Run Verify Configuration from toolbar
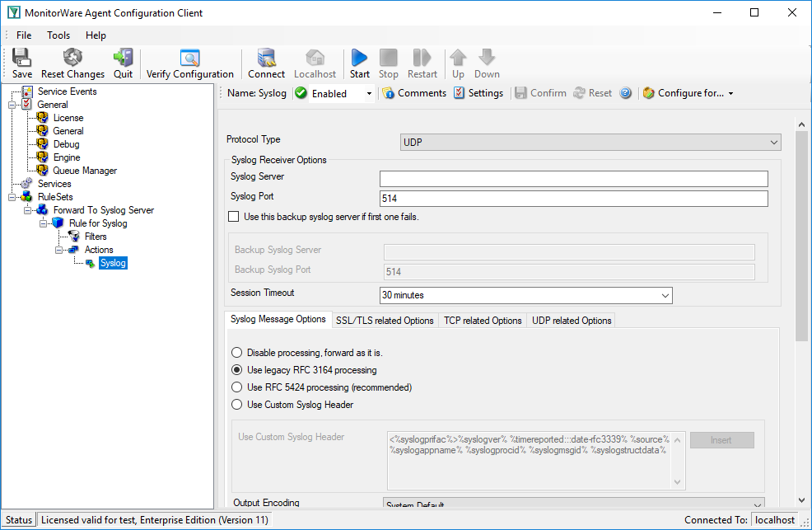The image size is (812, 530). click(x=190, y=63)
